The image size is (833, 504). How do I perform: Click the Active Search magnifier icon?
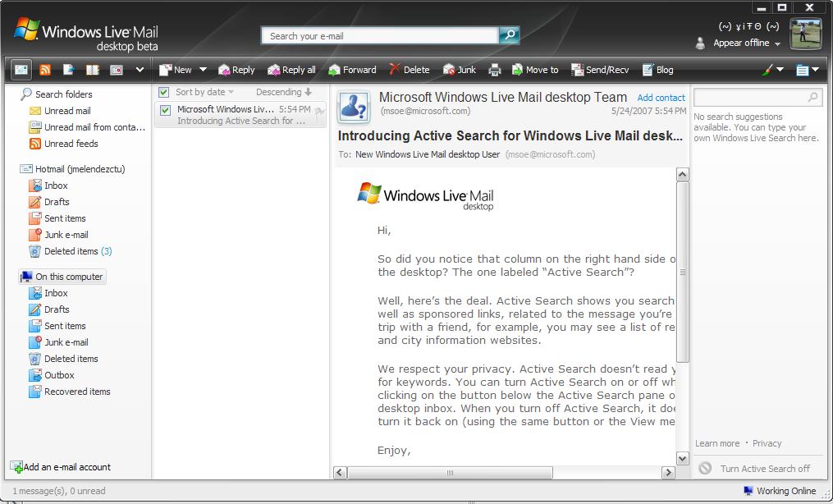(812, 97)
